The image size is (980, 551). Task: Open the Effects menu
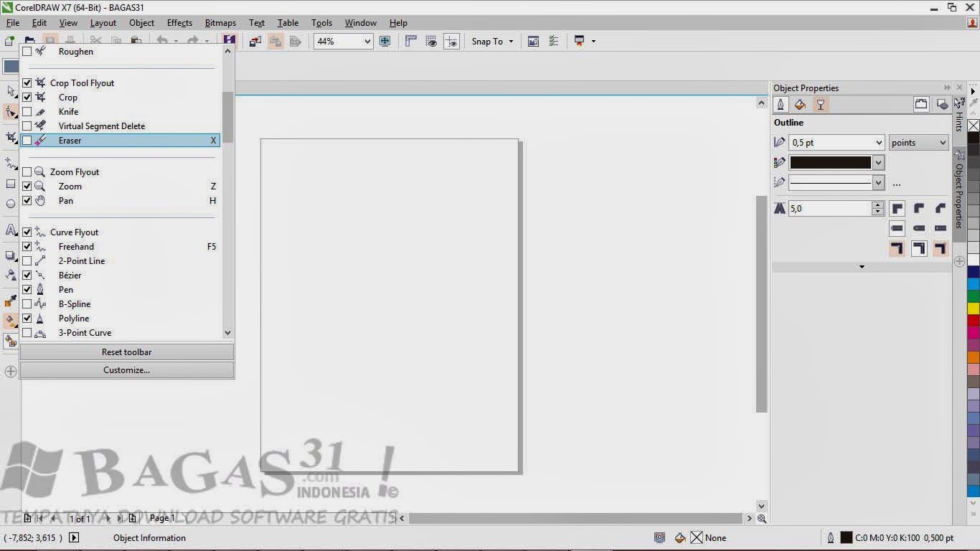(179, 23)
